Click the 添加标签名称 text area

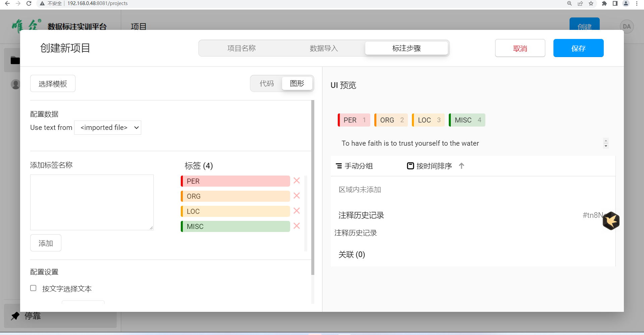tap(92, 202)
